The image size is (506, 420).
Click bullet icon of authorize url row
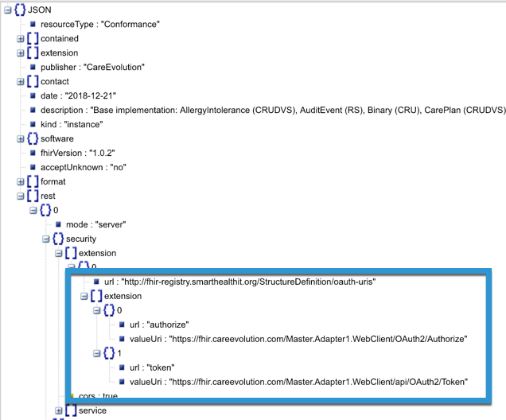pyautogui.click(x=122, y=325)
